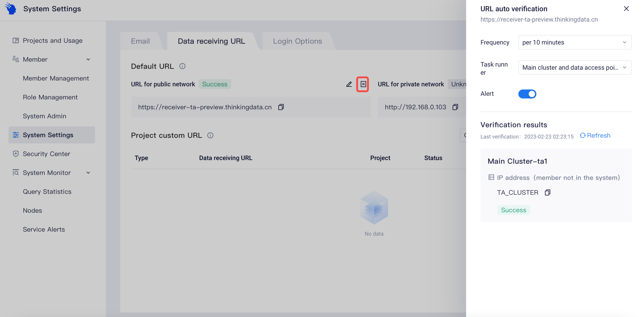Click the System Settings sliders icon
This screenshot has height=317, width=644.
[16, 135]
